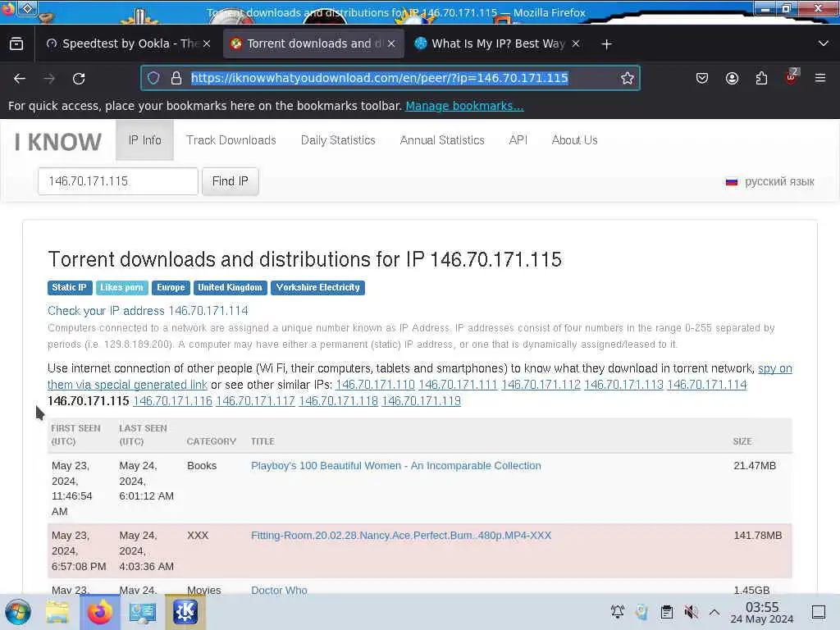Screen dimensions: 840x630
Task: Open the Start menu orb on taskbar
Action: tap(18, 612)
